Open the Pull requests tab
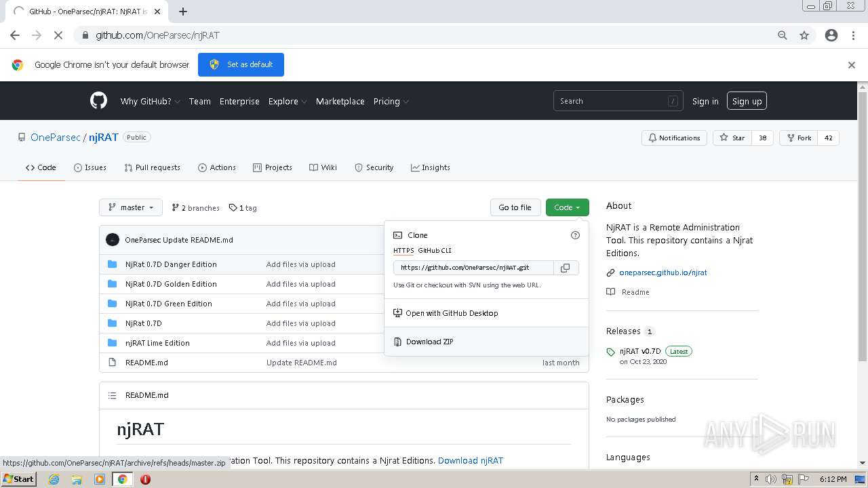Screen dimensions: 868x488 click(153, 167)
